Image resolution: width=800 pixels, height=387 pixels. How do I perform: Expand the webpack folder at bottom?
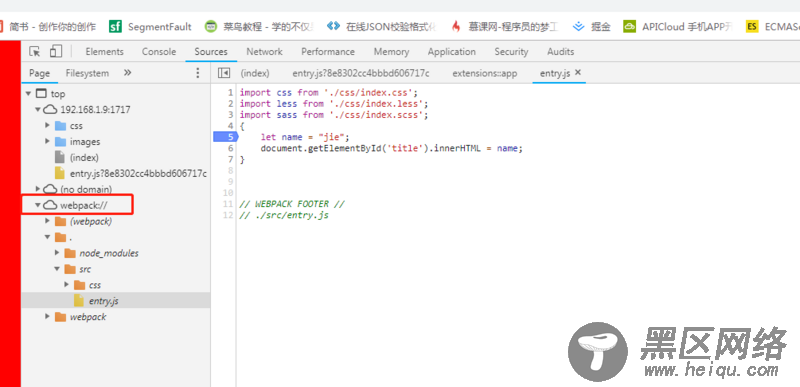point(47,317)
